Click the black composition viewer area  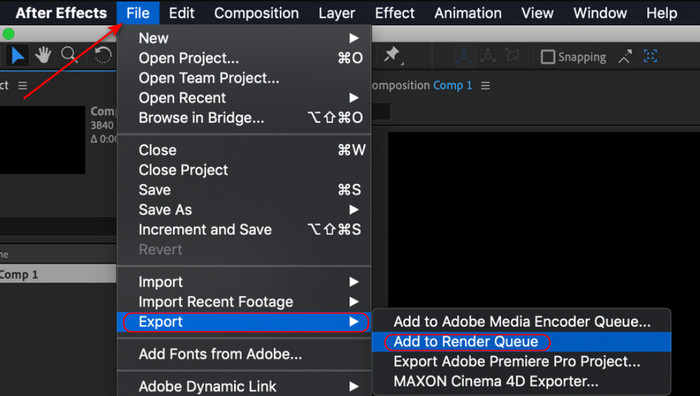(544, 219)
